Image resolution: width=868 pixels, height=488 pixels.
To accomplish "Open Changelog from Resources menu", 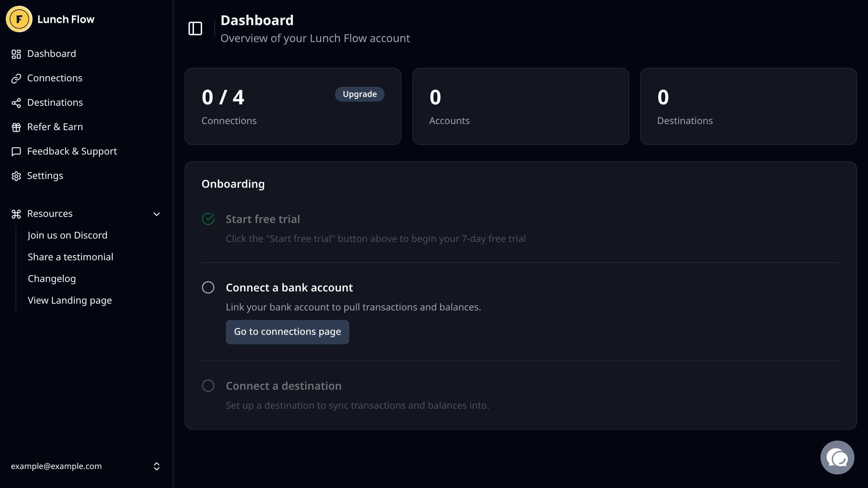I will [52, 279].
